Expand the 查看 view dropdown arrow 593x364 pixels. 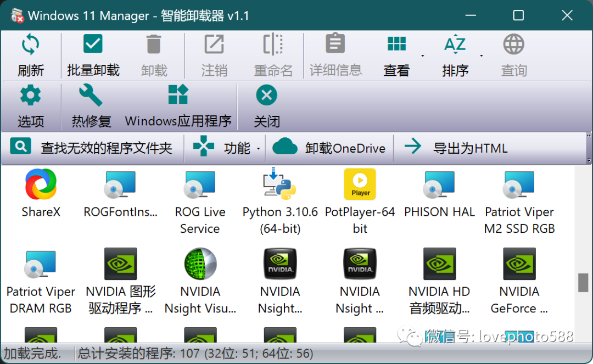point(422,55)
